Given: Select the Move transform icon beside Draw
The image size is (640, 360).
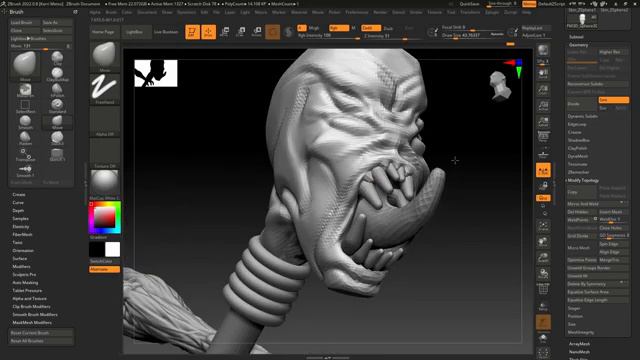Looking at the screenshot, I should tap(224, 32).
